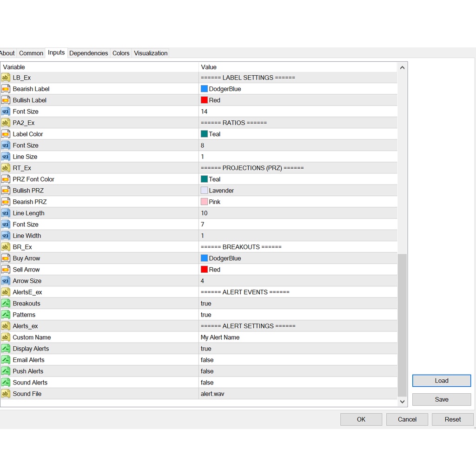Click the string icon next to Sound File
Viewport: 476px width, 476px height.
coord(6,394)
